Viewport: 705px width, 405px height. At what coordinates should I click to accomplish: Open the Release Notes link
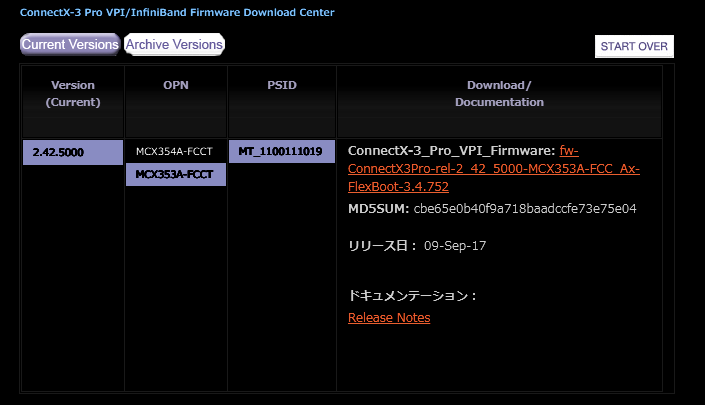389,318
